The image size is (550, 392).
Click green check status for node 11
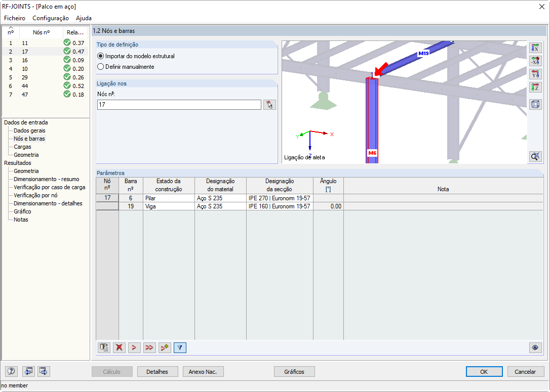click(67, 42)
